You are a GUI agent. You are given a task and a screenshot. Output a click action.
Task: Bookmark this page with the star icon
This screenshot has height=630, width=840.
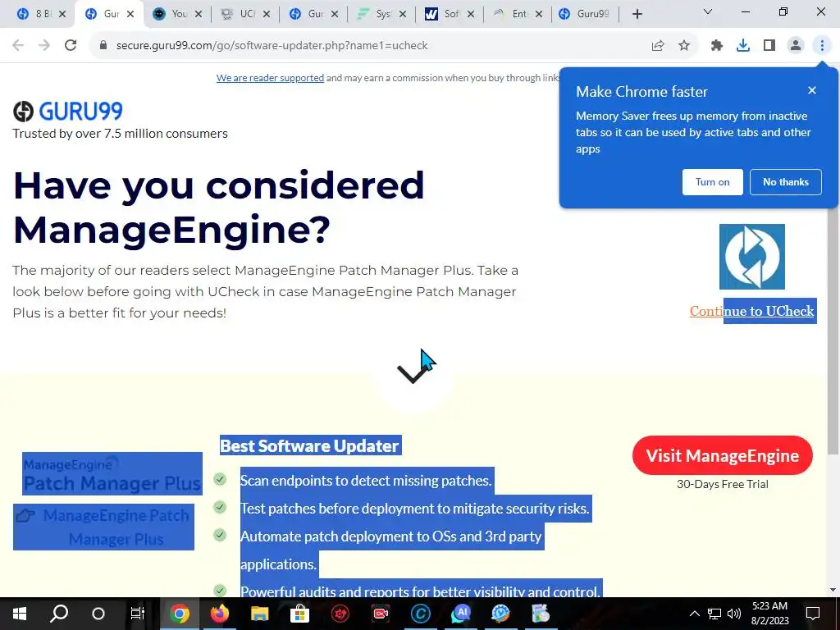pyautogui.click(x=684, y=46)
